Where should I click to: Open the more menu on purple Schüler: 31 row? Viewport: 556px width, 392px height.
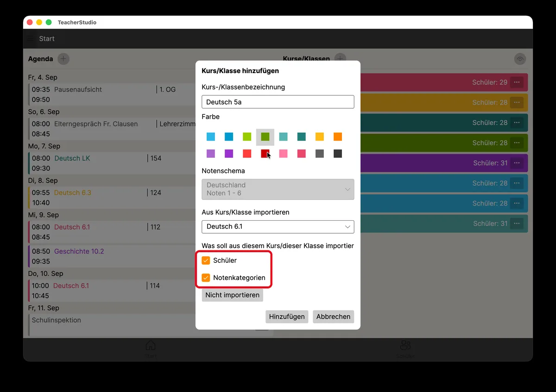pyautogui.click(x=517, y=163)
